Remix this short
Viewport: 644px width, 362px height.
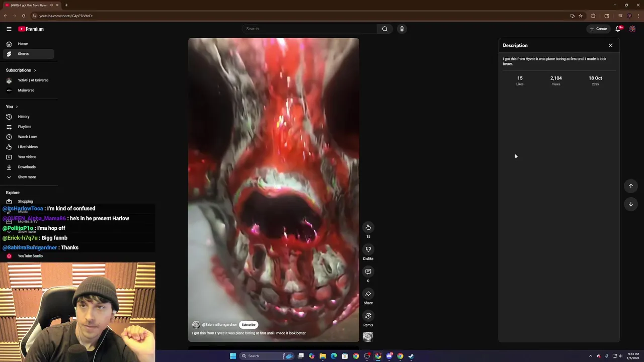(368, 316)
